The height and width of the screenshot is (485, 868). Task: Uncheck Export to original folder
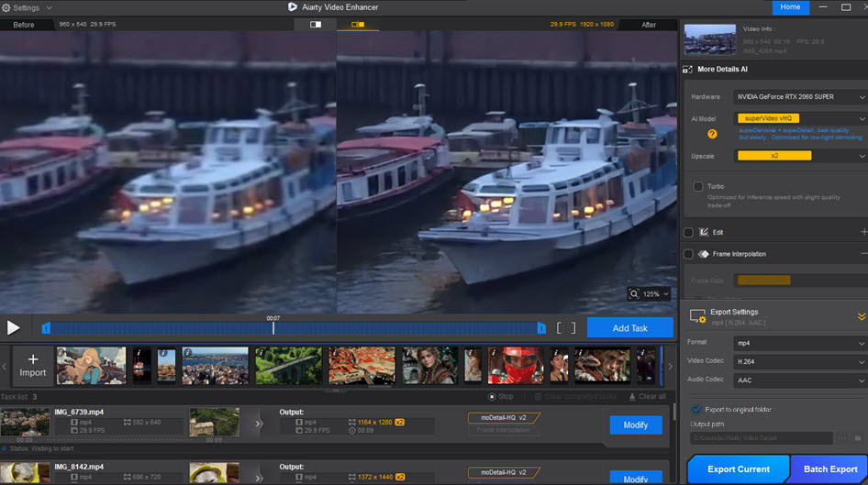tap(696, 409)
